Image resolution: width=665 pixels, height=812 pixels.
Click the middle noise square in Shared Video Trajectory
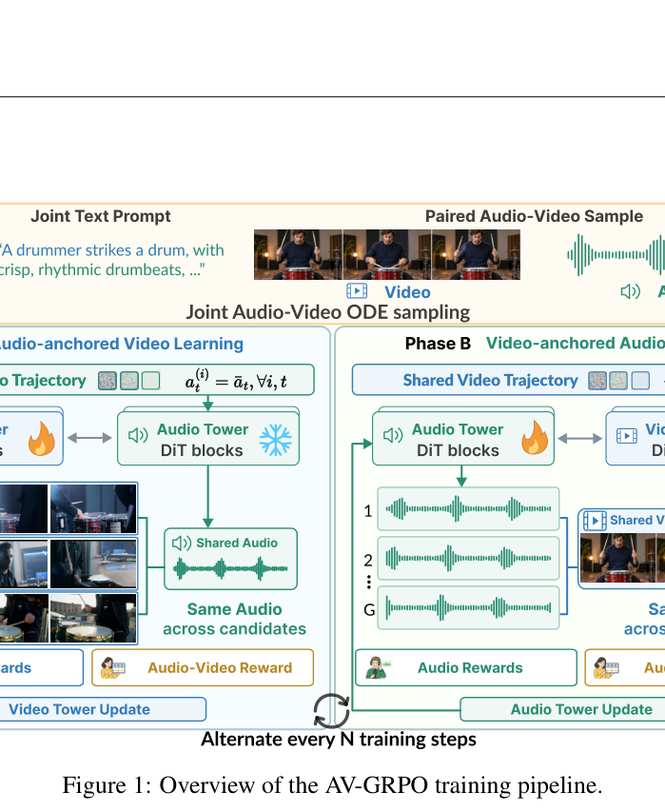coord(618,381)
